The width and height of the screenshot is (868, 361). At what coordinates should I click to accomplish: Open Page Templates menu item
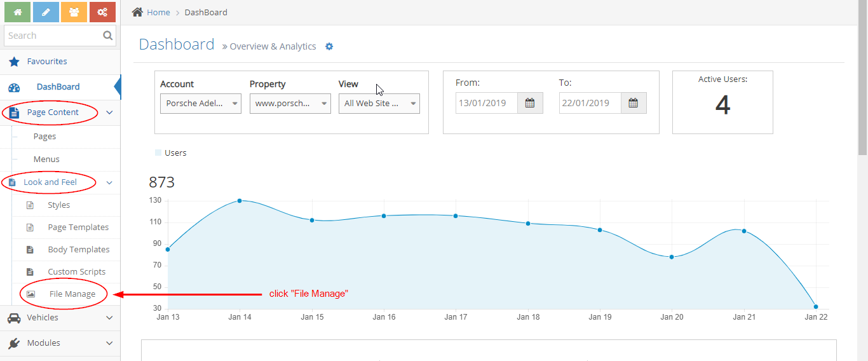(78, 228)
